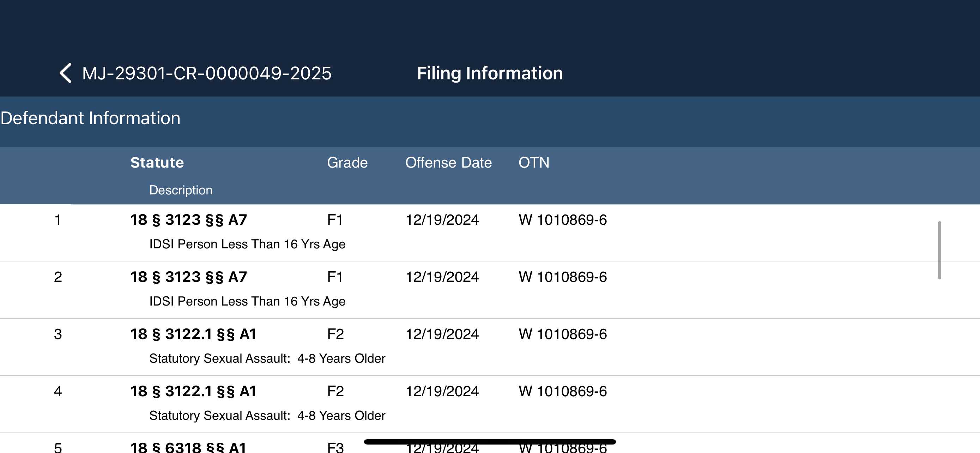980x453 pixels.
Task: Select partially visible charge row 5
Action: point(490,443)
